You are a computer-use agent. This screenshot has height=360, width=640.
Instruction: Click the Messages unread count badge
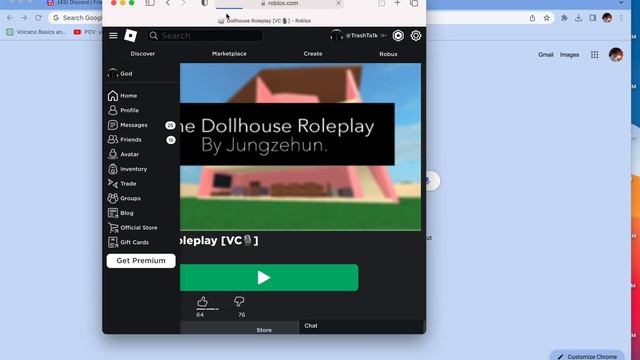click(x=170, y=125)
